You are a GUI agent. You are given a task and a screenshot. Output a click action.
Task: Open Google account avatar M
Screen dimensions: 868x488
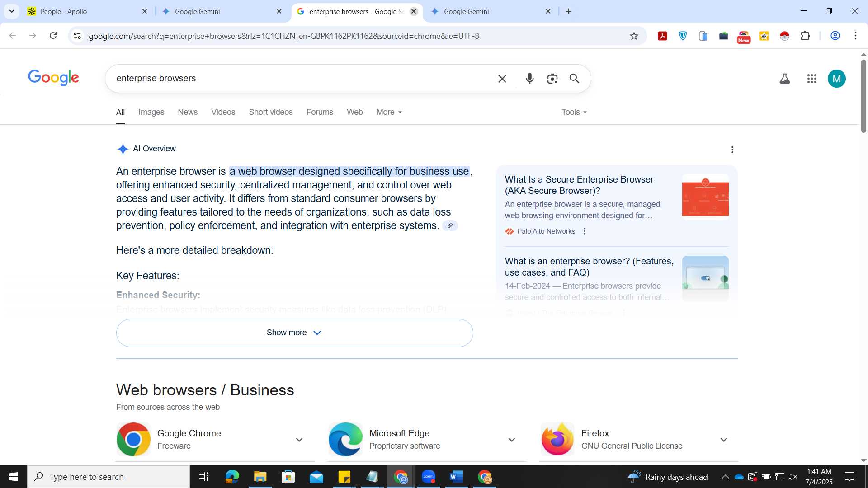click(x=837, y=79)
